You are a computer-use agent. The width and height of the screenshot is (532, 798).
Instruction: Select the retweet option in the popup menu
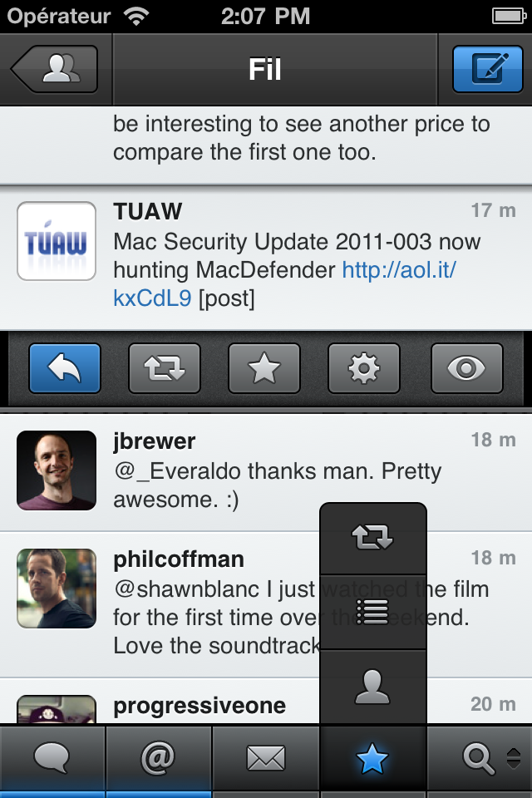372,539
